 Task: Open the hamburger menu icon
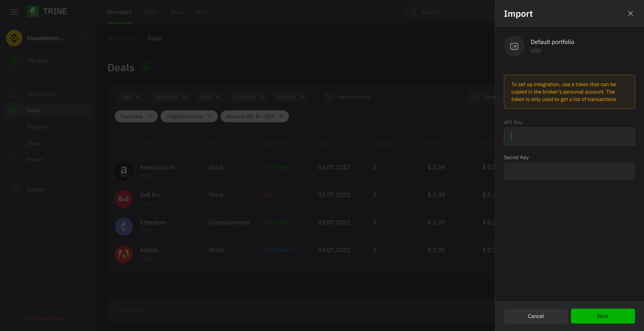tap(14, 12)
